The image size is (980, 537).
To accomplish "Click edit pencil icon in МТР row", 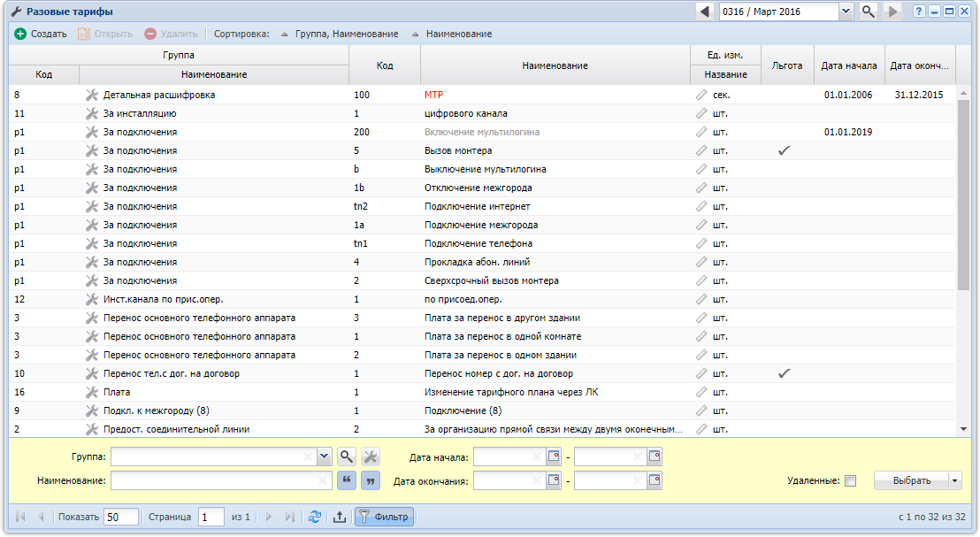I will pos(701,95).
